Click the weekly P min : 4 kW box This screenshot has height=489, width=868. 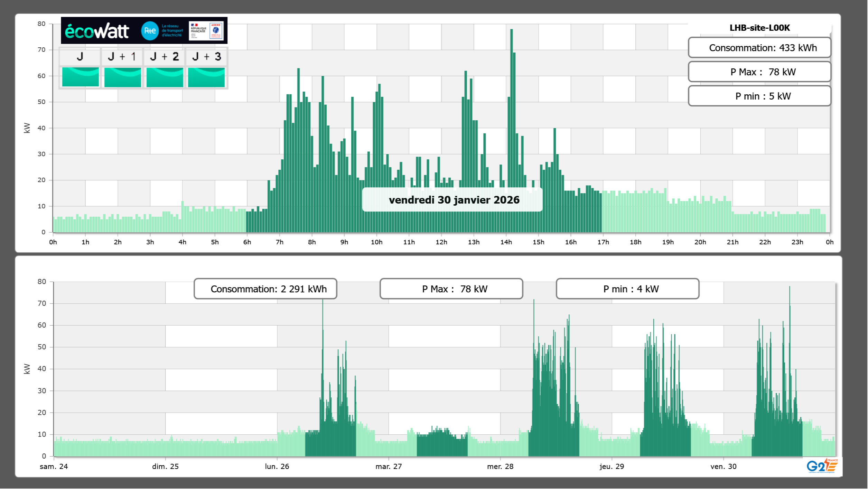coord(627,289)
